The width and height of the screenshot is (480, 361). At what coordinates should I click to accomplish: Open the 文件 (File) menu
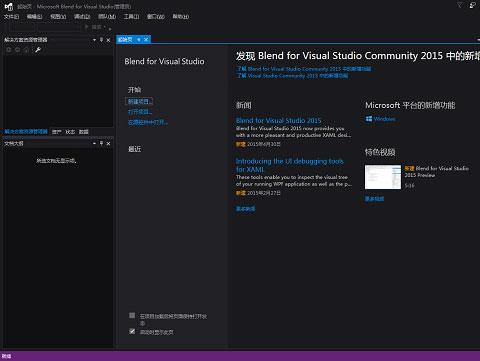[11, 16]
